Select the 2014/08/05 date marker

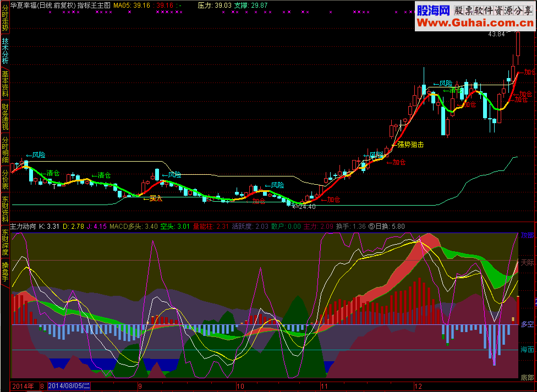pos(68,386)
